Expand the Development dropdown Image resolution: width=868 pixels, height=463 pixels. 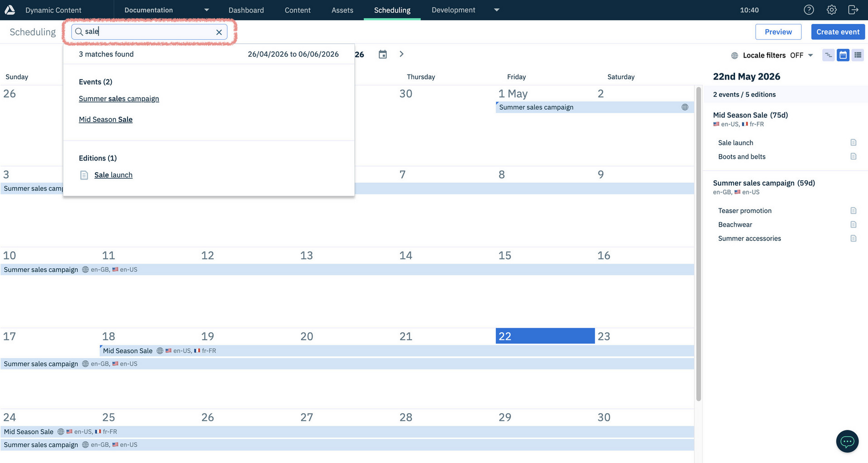tap(496, 9)
